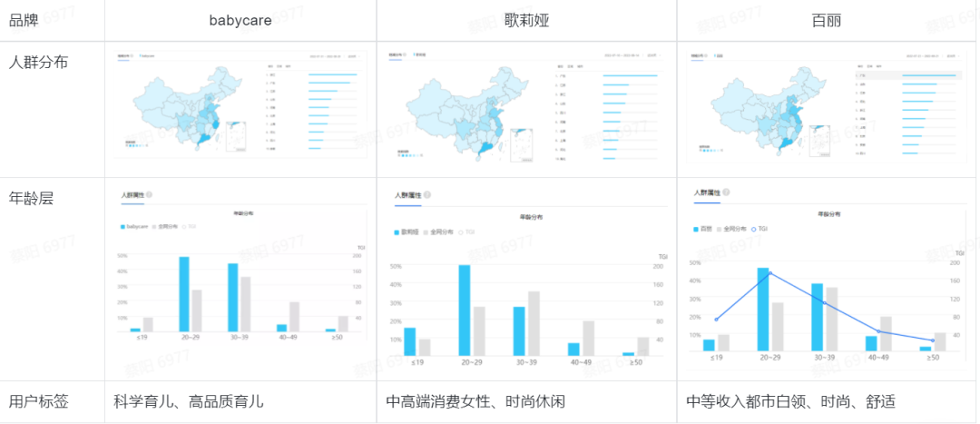Click info icon beside 歌莉娅 人群属性 tab
980x424 pixels.
[x=427, y=195]
